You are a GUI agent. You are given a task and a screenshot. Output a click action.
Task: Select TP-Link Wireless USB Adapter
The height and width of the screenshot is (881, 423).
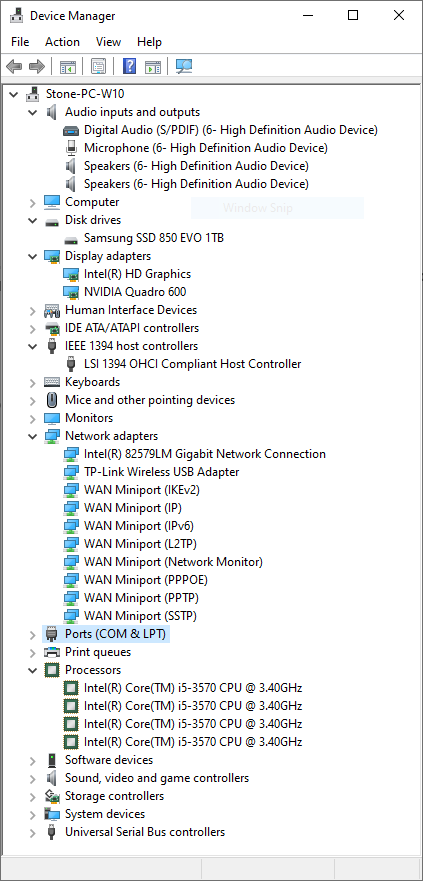tap(161, 472)
